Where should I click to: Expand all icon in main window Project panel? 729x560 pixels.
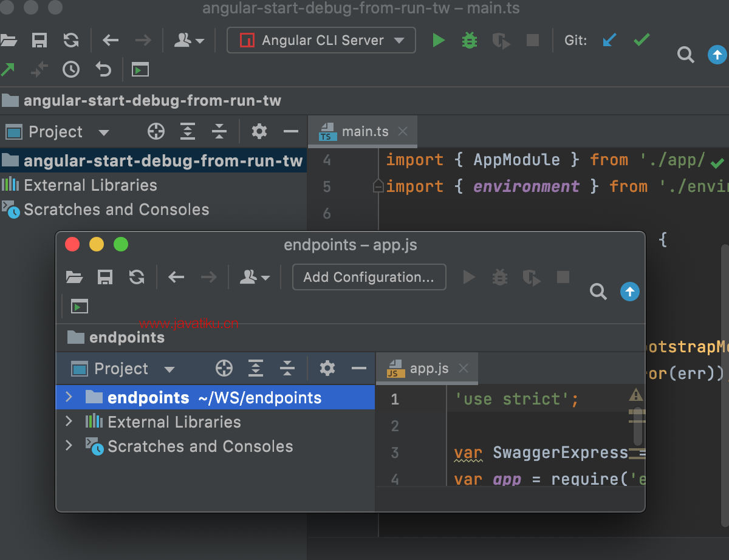[188, 131]
